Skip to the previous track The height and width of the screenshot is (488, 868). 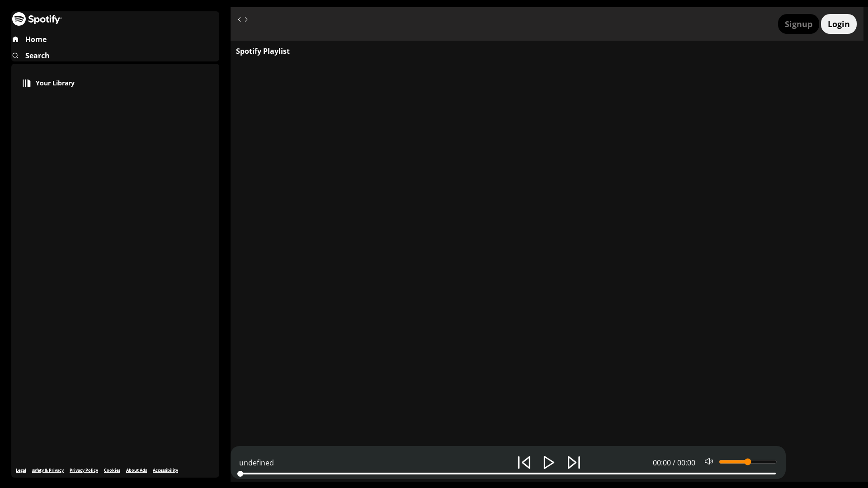coord(524,462)
